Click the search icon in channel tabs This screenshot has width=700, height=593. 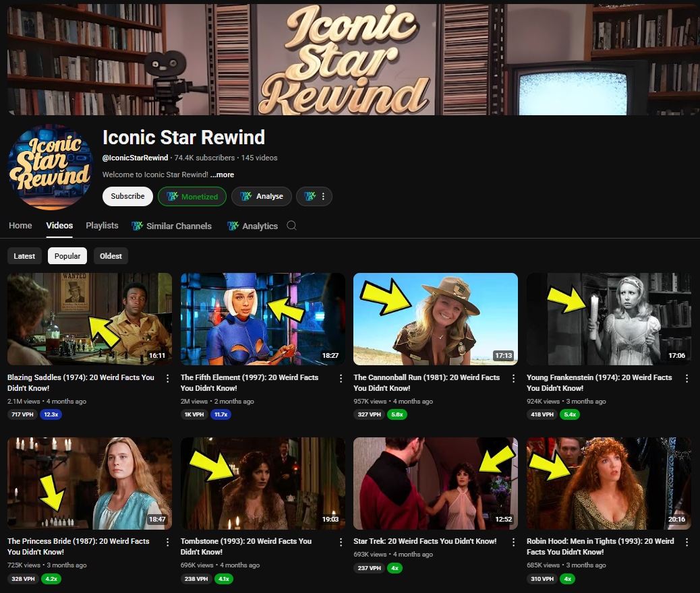click(x=291, y=226)
